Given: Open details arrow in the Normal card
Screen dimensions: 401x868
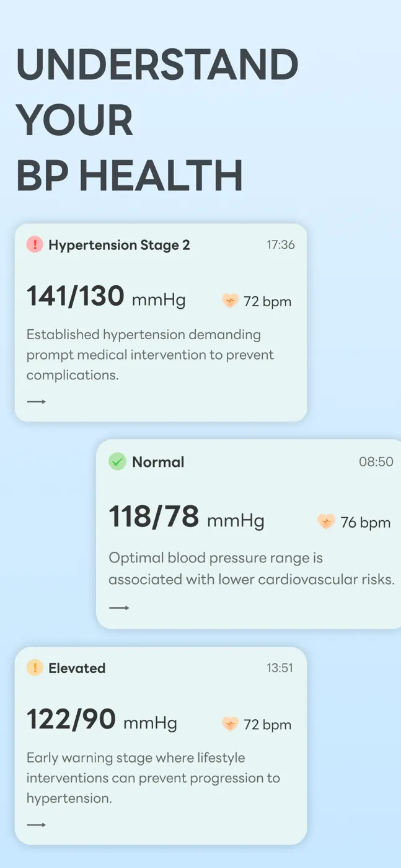Looking at the screenshot, I should click(119, 608).
